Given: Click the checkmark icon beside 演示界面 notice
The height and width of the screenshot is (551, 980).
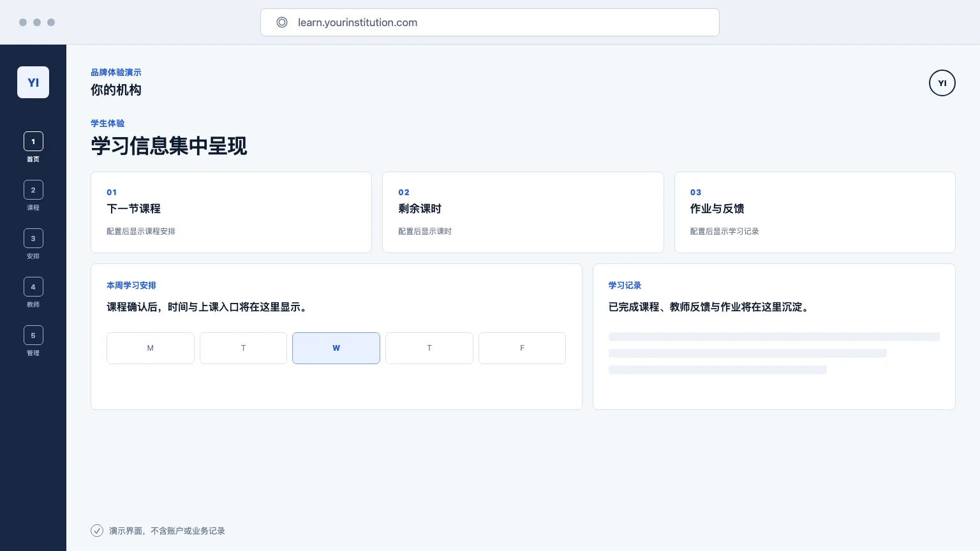Looking at the screenshot, I should tap(97, 531).
